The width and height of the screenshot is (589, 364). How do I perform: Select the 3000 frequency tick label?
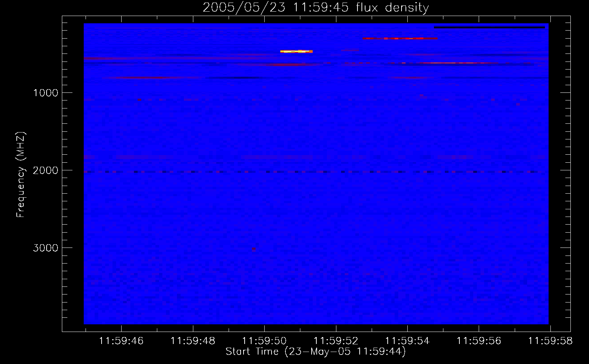(46, 248)
